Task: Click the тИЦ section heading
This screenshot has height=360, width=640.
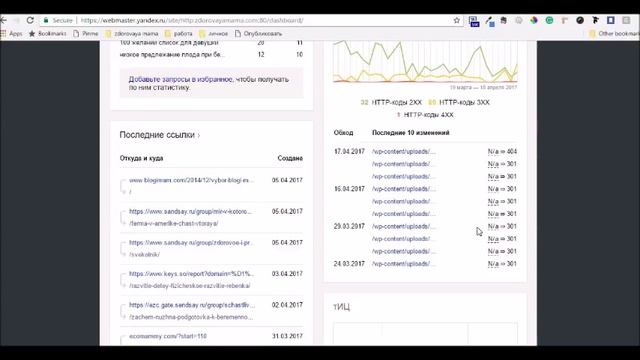Action: coord(342,307)
